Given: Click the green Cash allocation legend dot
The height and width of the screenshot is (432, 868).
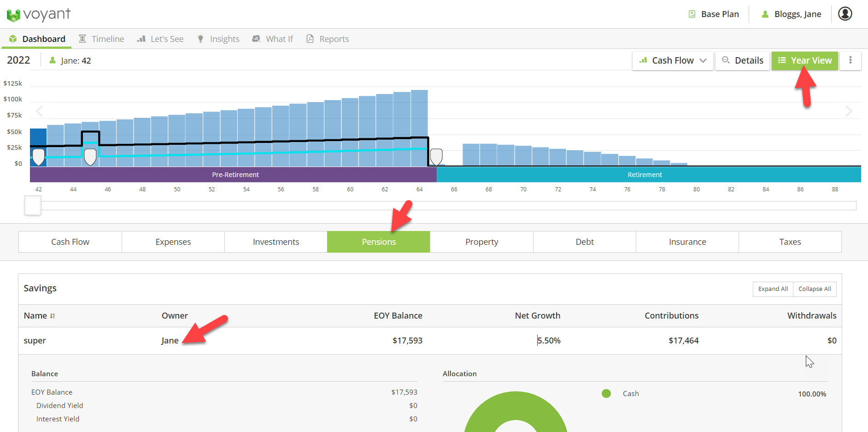Looking at the screenshot, I should [606, 394].
